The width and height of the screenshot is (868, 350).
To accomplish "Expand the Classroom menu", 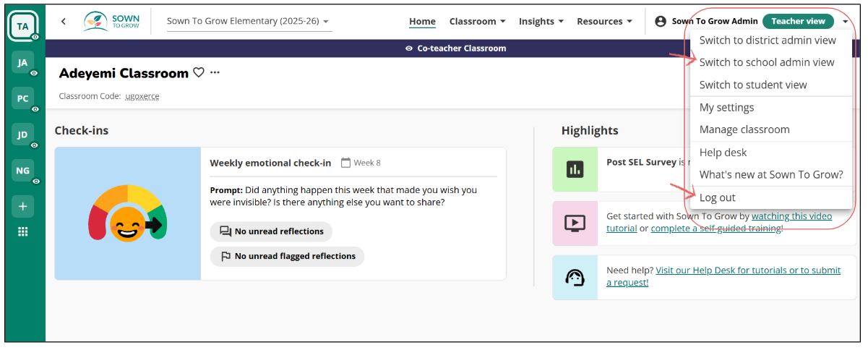I will [477, 22].
